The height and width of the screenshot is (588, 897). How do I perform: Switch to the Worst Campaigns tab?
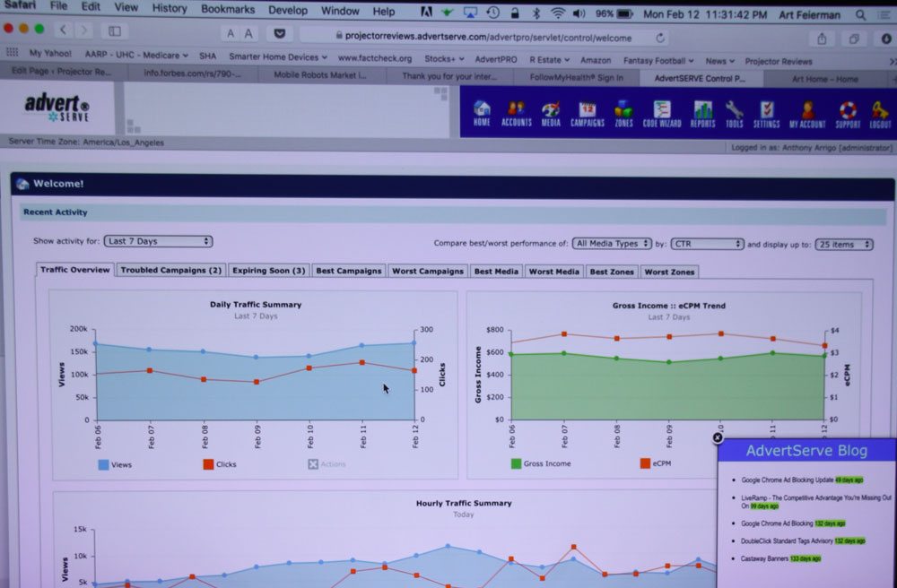click(427, 271)
